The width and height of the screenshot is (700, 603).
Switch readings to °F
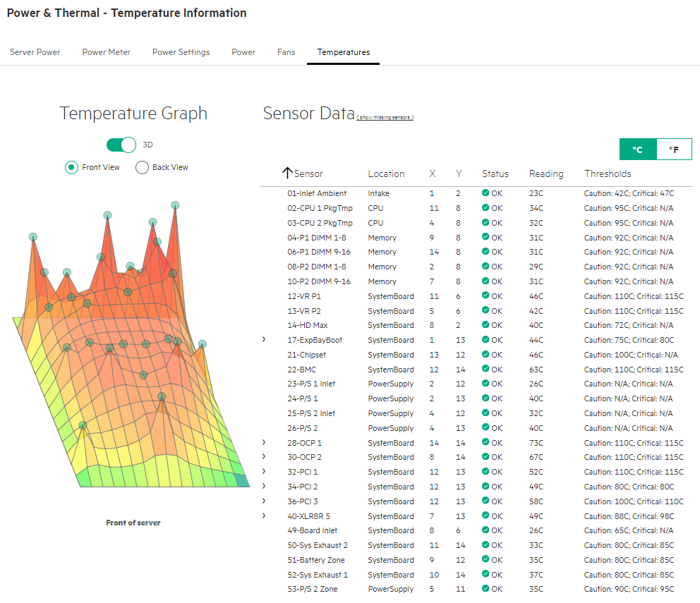(674, 150)
